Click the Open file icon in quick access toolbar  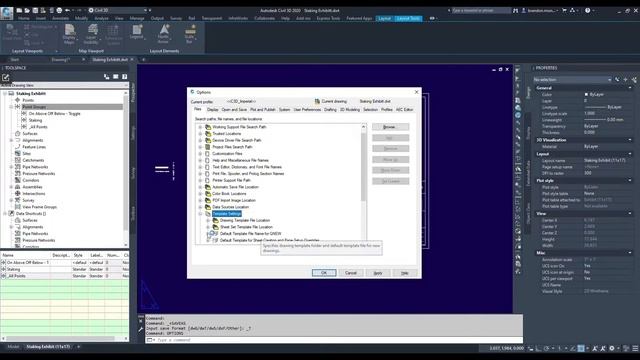pos(27,10)
